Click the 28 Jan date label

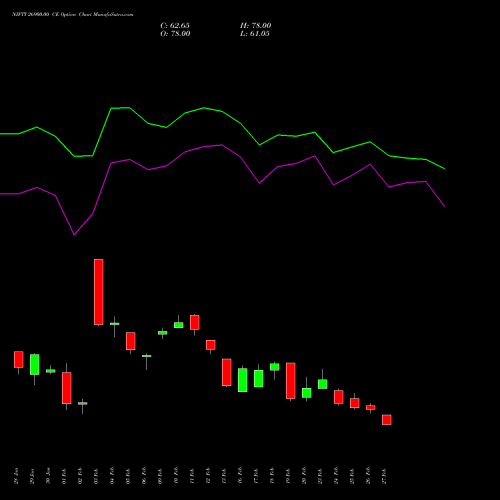[16, 476]
